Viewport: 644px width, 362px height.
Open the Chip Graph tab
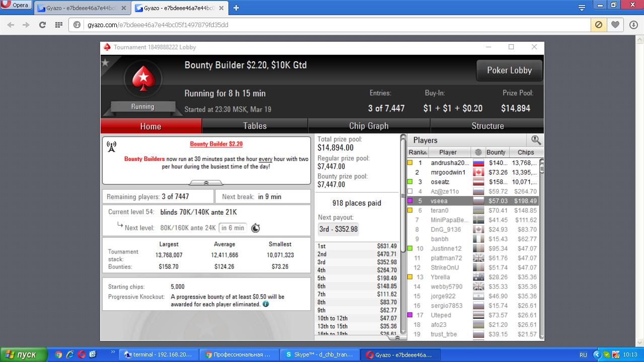tap(369, 126)
